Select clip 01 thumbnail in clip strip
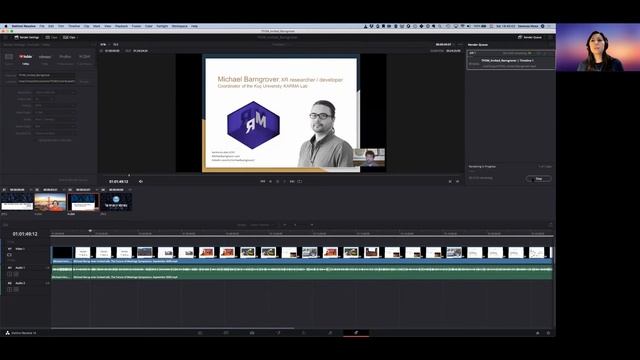Image resolution: width=640 pixels, height=360 pixels. pos(17,202)
